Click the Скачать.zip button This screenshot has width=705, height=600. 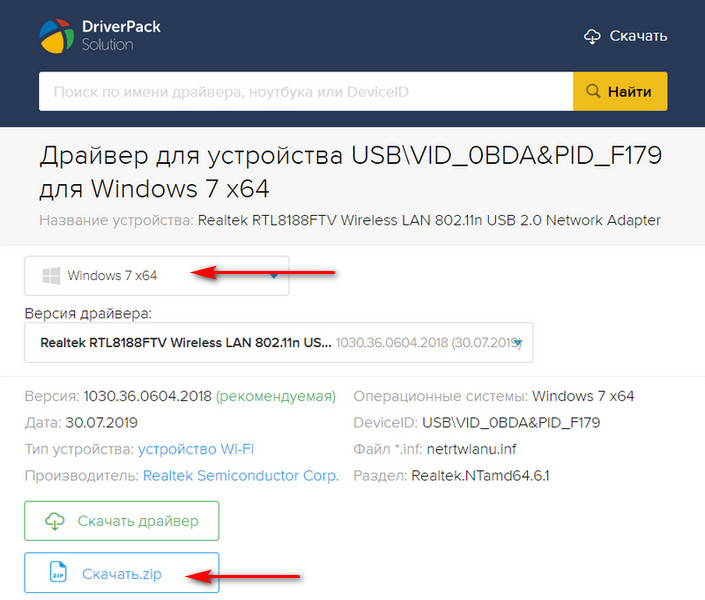coord(121,573)
